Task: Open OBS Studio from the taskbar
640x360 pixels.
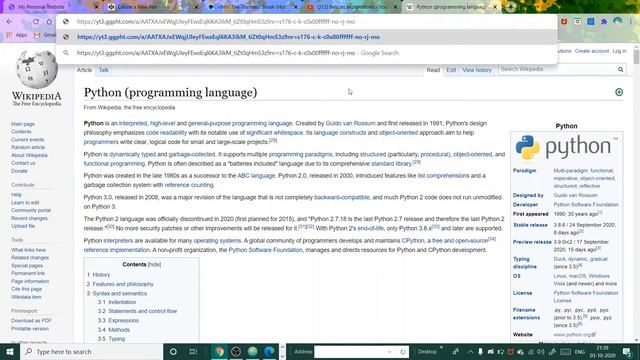Action: point(236,351)
